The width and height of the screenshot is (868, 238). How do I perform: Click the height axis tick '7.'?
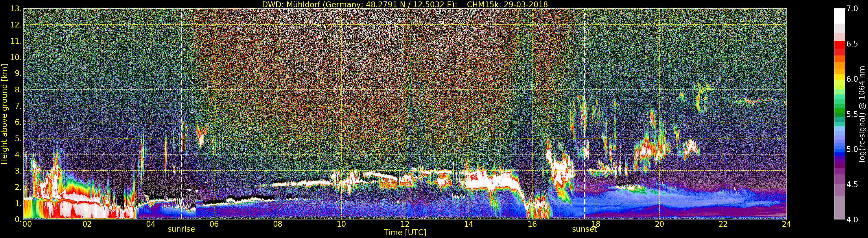[18, 106]
